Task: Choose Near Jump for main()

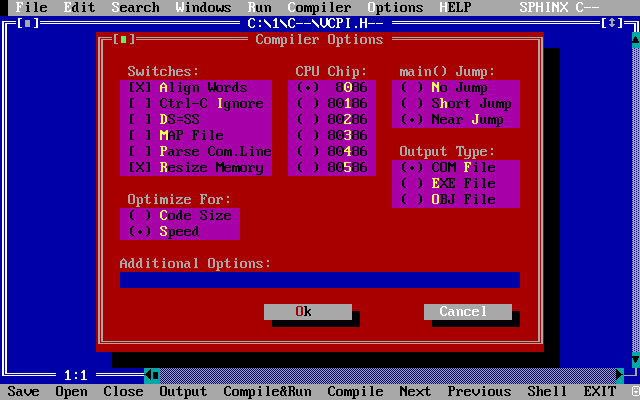Action: (456, 120)
